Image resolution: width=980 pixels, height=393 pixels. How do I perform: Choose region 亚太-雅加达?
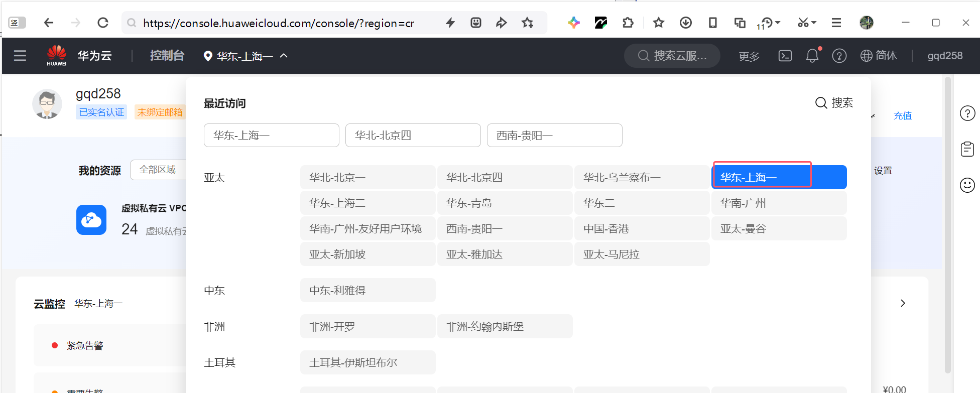tap(505, 254)
